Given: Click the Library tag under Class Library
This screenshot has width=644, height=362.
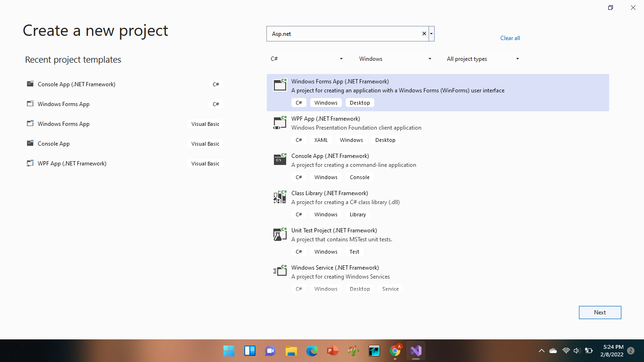Looking at the screenshot, I should point(358,214).
